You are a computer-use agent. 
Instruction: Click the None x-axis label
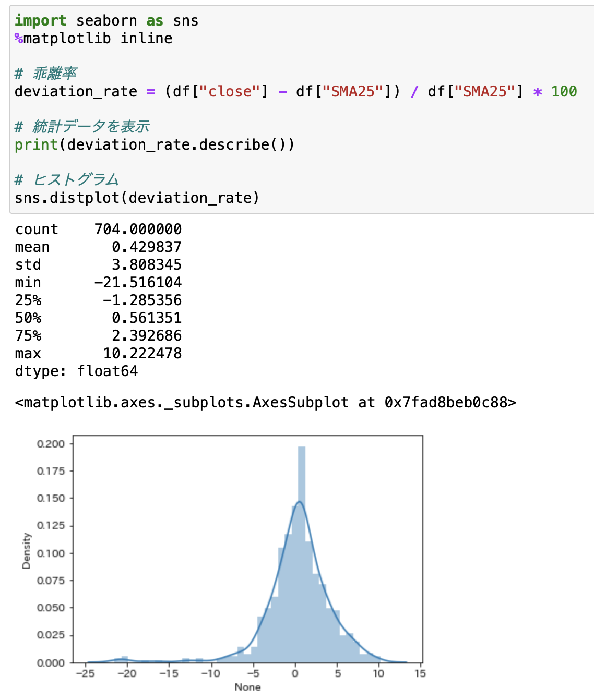coord(247,687)
